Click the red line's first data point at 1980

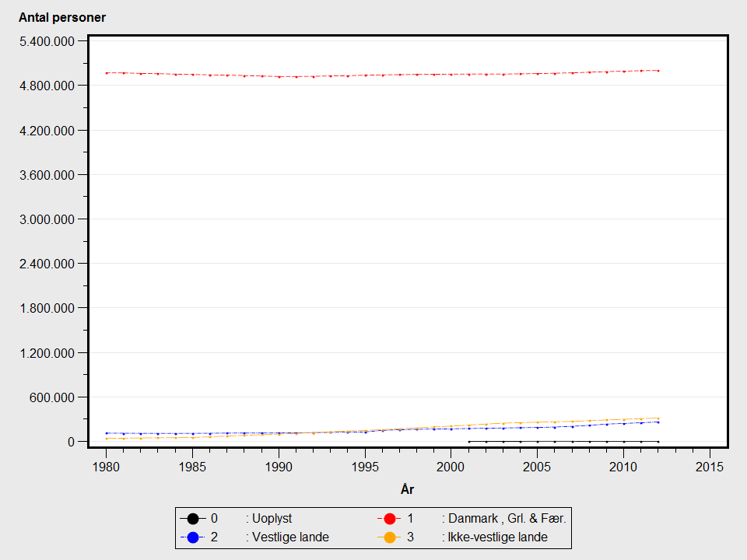pos(106,73)
